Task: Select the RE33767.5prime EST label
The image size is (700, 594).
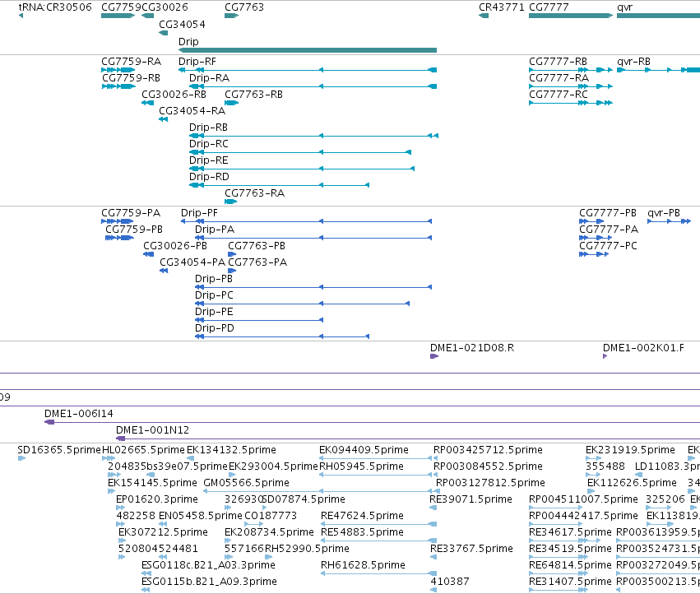Action: pyautogui.click(x=471, y=549)
